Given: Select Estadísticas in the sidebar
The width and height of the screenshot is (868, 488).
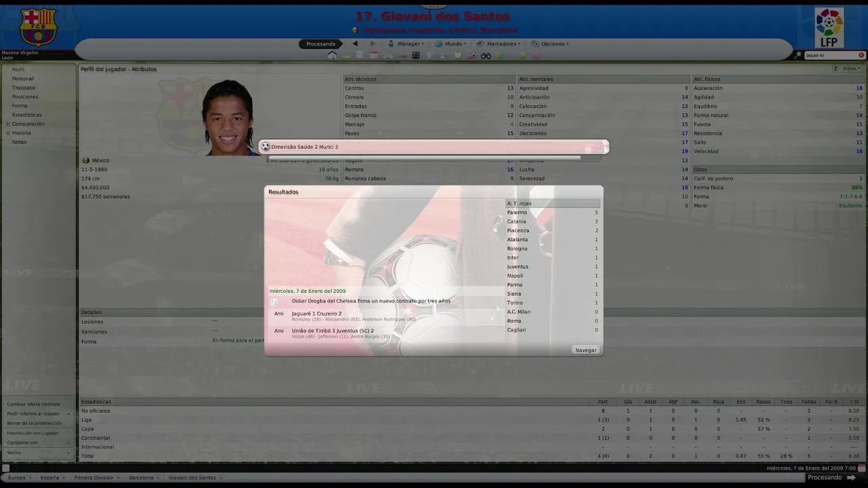Looking at the screenshot, I should point(26,115).
